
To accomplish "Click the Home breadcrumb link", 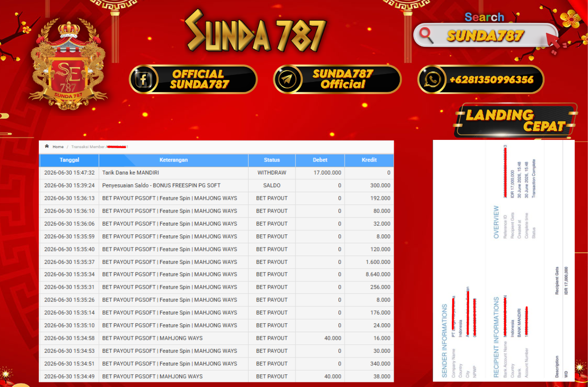I will pos(58,146).
